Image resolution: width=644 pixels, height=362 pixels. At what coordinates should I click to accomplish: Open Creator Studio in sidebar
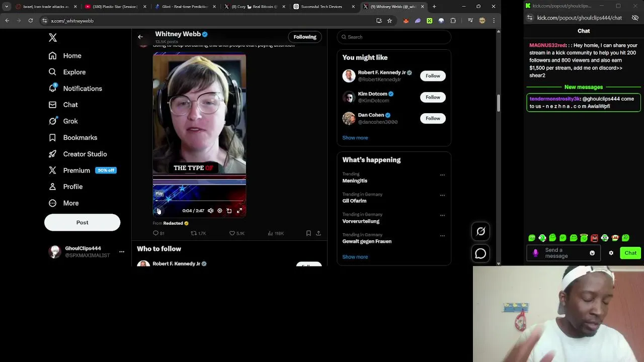77,154
